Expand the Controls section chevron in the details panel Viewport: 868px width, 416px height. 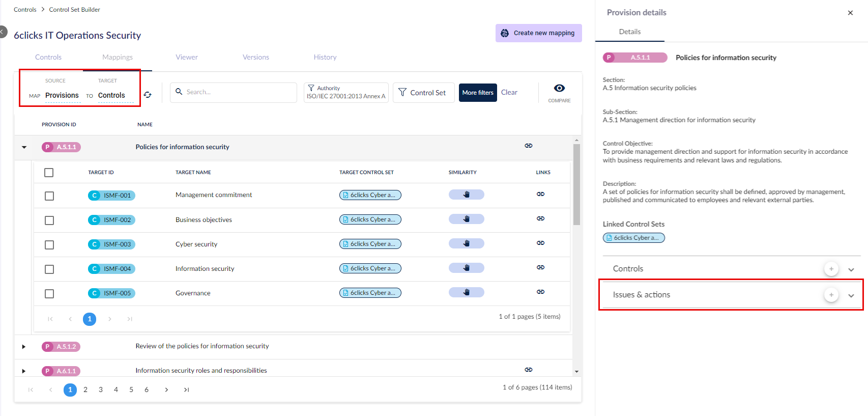pos(851,269)
